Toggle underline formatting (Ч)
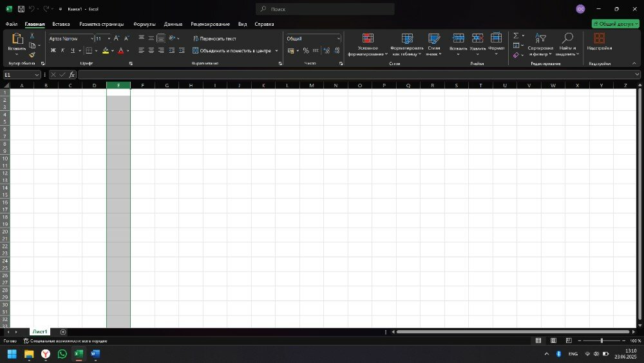The width and height of the screenshot is (644, 363). pyautogui.click(x=73, y=50)
